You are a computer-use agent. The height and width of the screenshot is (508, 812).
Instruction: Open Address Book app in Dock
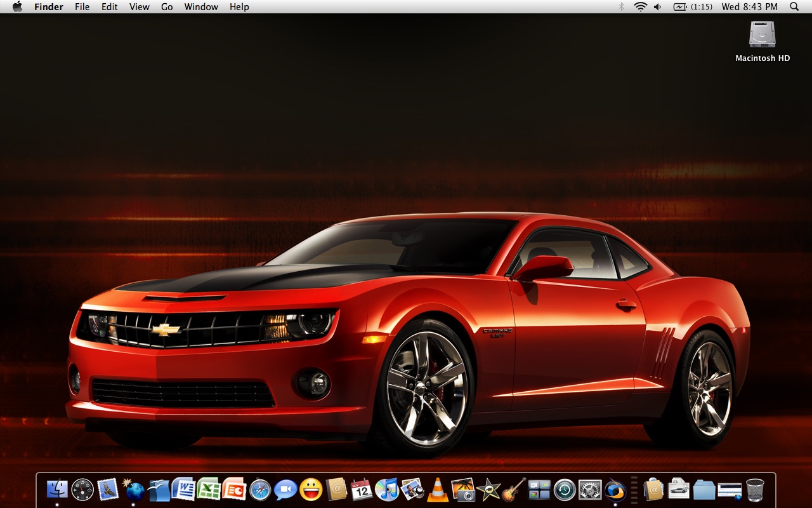[336, 490]
